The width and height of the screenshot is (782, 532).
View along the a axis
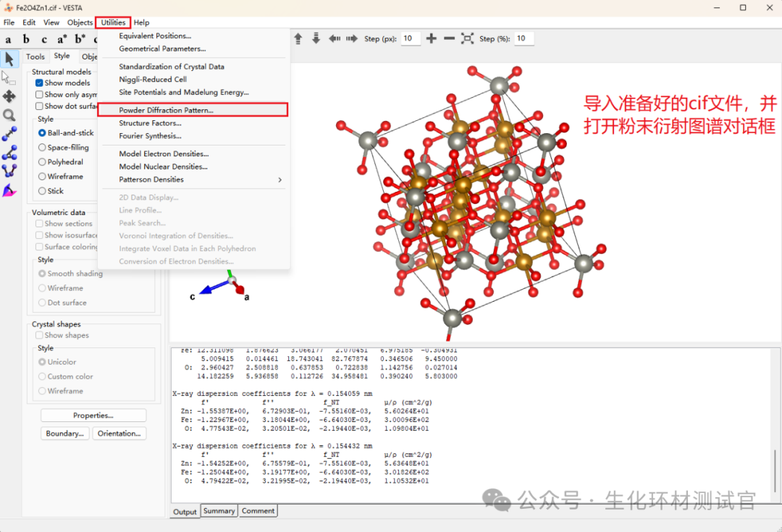pos(9,39)
